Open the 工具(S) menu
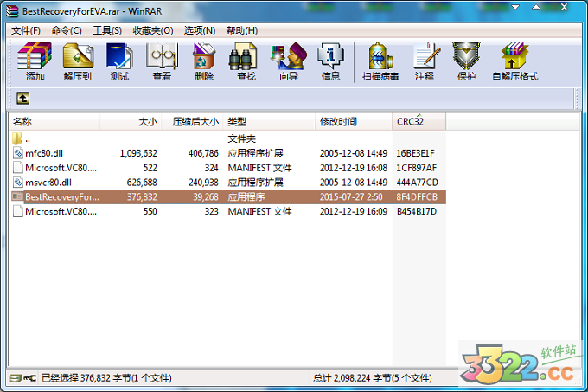 tap(107, 30)
